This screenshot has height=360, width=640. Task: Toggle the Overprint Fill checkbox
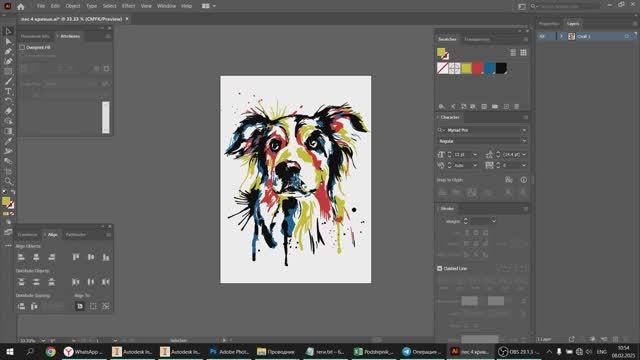(22, 47)
